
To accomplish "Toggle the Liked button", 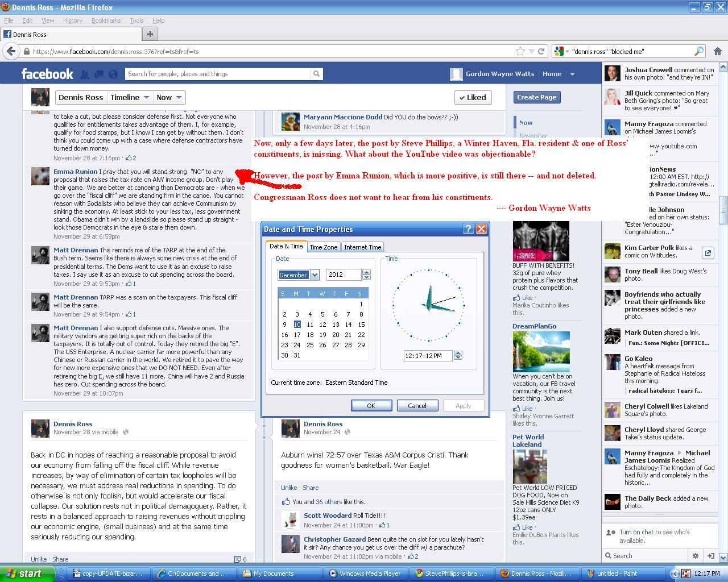I will coord(473,97).
